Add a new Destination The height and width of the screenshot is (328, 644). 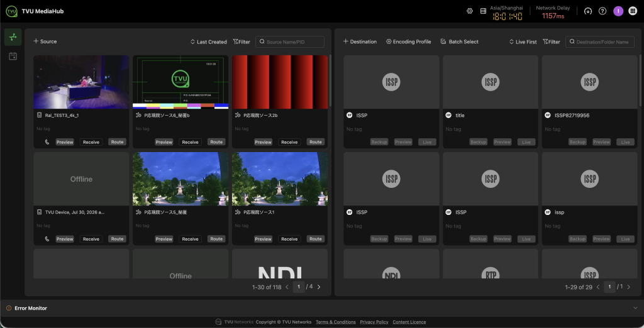click(360, 41)
